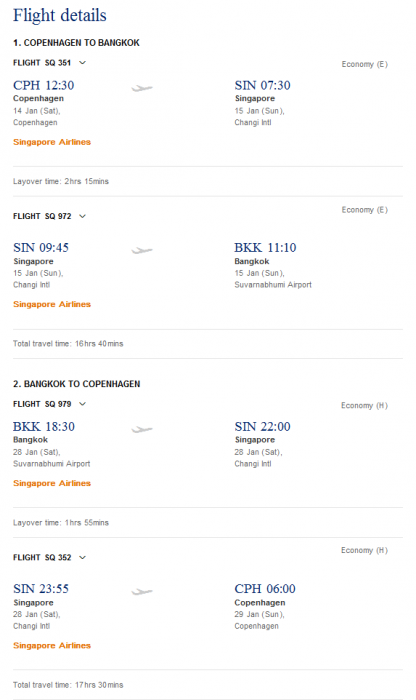Image resolution: width=416 pixels, height=700 pixels.
Task: Click the Economy (E) label for SQ 351
Action: pyautogui.click(x=365, y=64)
